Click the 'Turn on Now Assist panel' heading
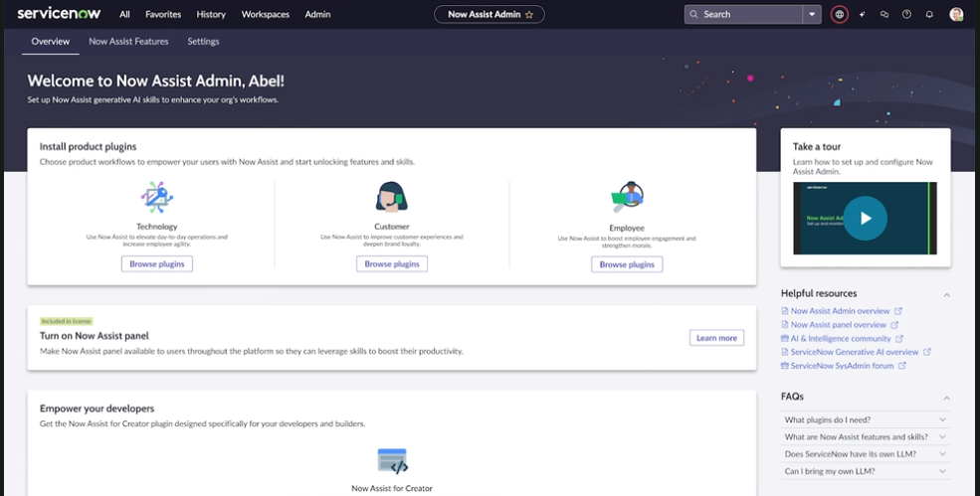 (95, 336)
